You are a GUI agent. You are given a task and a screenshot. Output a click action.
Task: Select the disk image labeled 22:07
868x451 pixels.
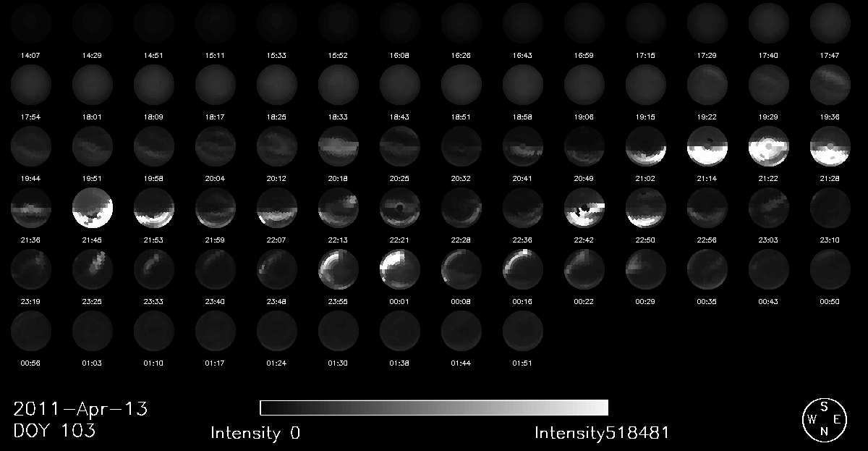point(277,208)
